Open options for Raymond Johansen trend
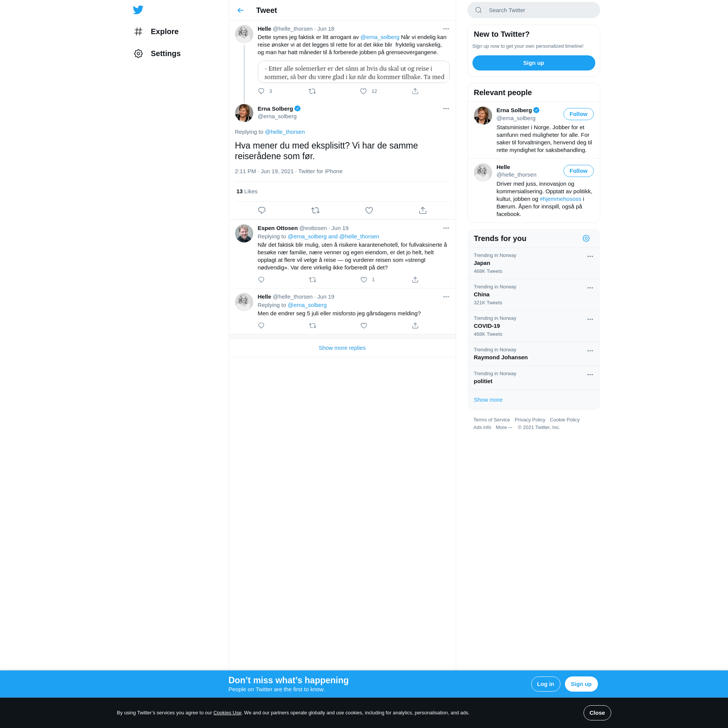Image resolution: width=728 pixels, height=728 pixels. [590, 351]
